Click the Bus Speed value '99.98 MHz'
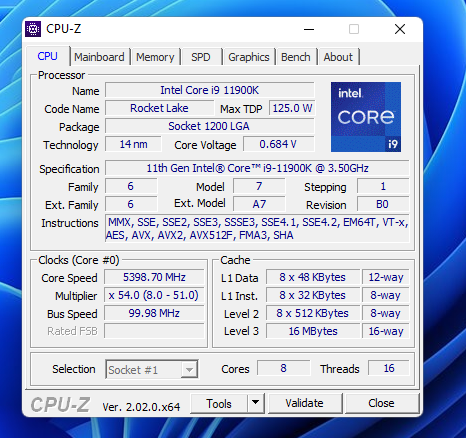Viewport: 466px width, 438px height. [154, 313]
